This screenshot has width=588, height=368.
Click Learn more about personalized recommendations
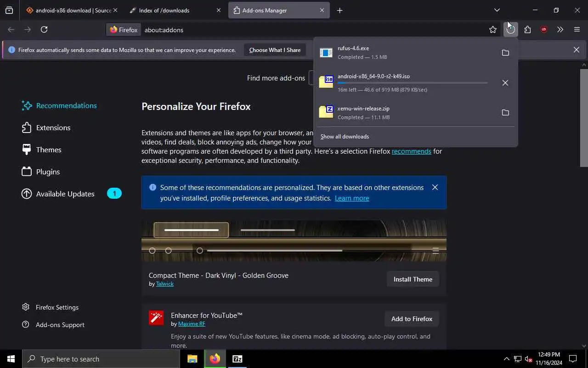(x=352, y=198)
